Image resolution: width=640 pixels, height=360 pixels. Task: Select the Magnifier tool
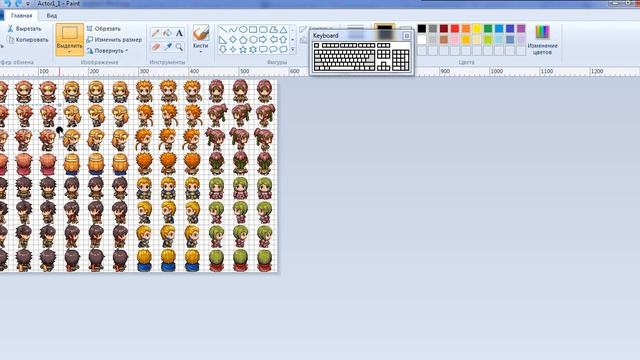pos(179,47)
